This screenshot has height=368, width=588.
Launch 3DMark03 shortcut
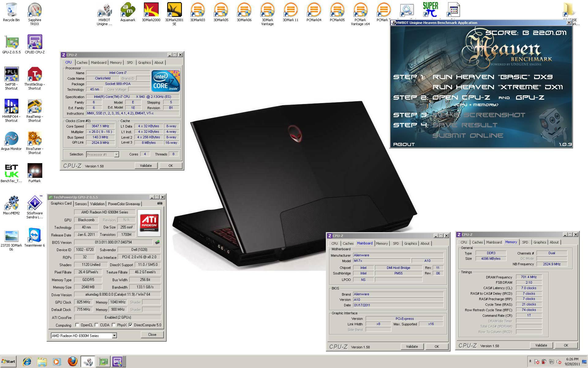click(x=198, y=12)
